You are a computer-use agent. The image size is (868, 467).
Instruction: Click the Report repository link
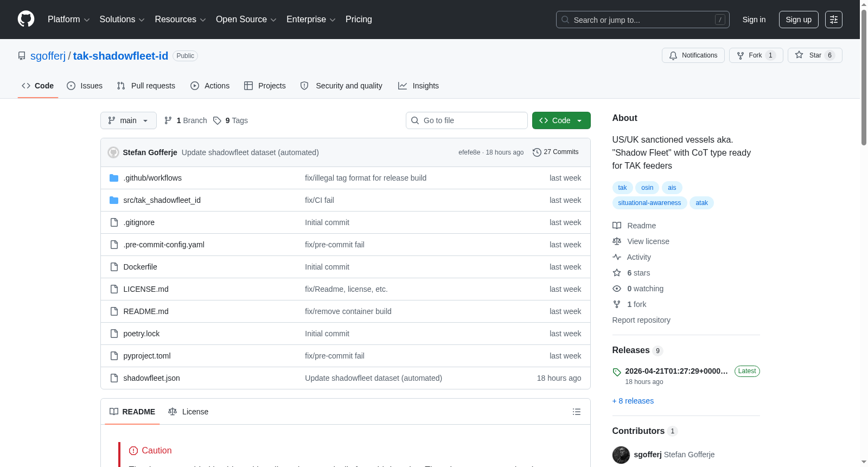tap(641, 320)
